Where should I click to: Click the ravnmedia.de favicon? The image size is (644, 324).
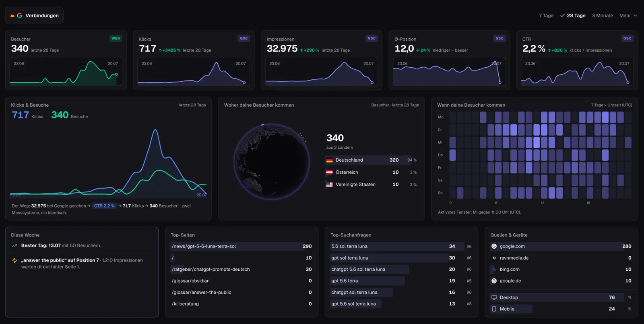(494, 258)
